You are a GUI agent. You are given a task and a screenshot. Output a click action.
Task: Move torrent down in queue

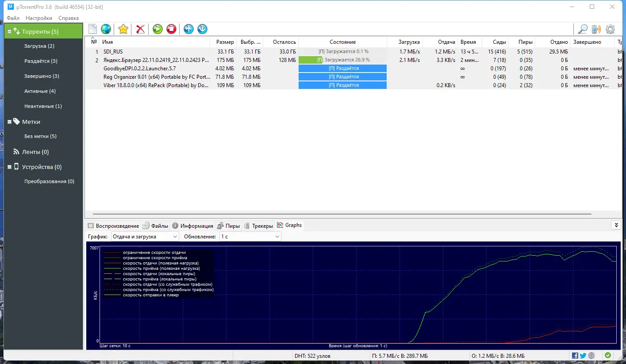tap(202, 29)
